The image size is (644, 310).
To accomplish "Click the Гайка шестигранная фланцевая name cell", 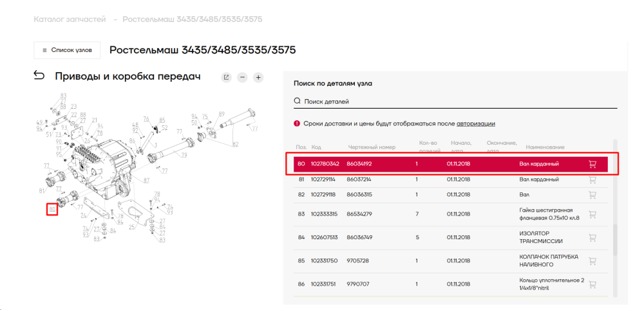I will pos(549,214).
